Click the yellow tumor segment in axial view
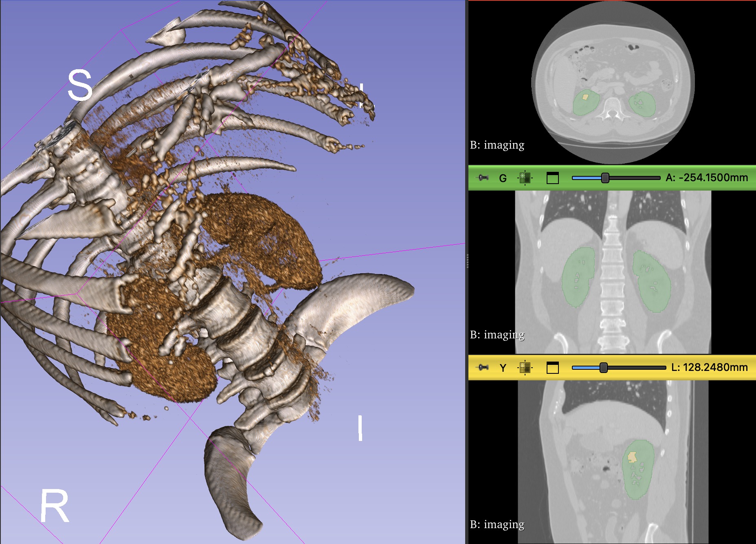 coord(585,97)
